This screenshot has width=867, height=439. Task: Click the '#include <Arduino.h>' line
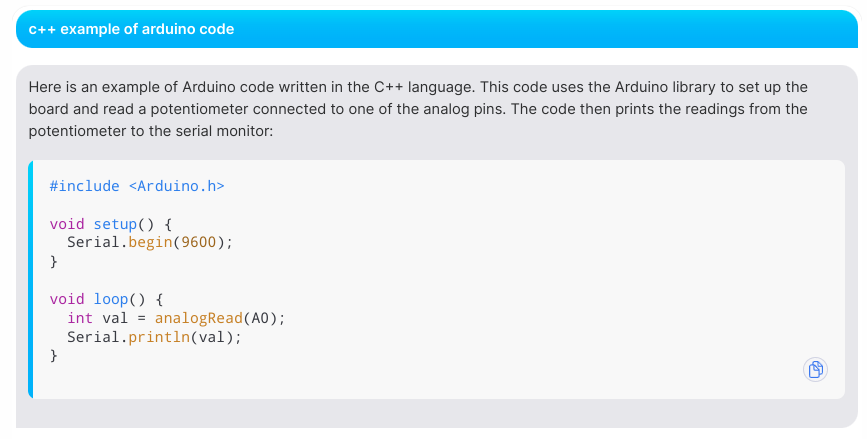pyautogui.click(x=137, y=186)
